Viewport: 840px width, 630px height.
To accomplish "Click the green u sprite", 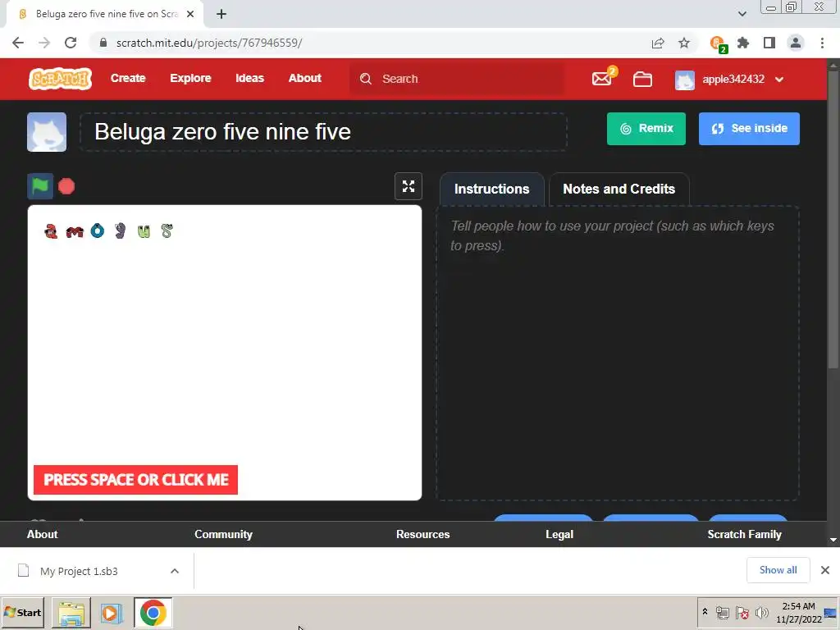I will pyautogui.click(x=144, y=231).
